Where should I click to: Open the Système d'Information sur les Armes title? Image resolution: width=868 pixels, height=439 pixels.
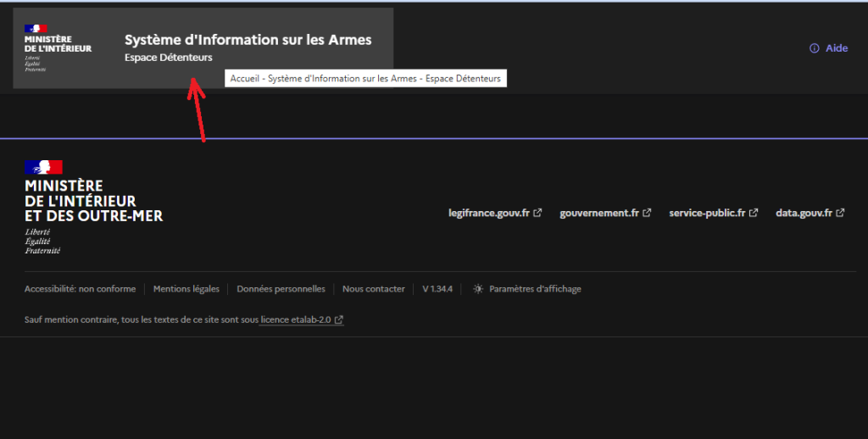pos(248,40)
